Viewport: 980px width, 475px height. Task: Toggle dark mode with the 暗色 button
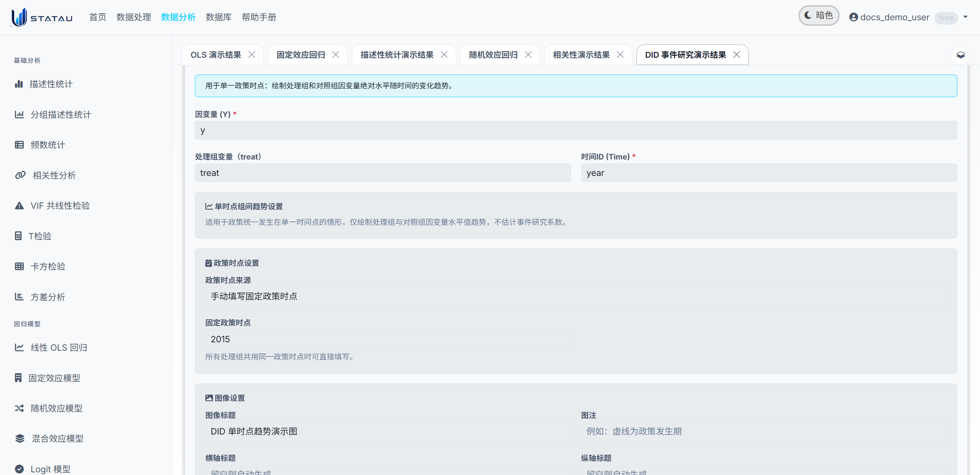pos(818,16)
